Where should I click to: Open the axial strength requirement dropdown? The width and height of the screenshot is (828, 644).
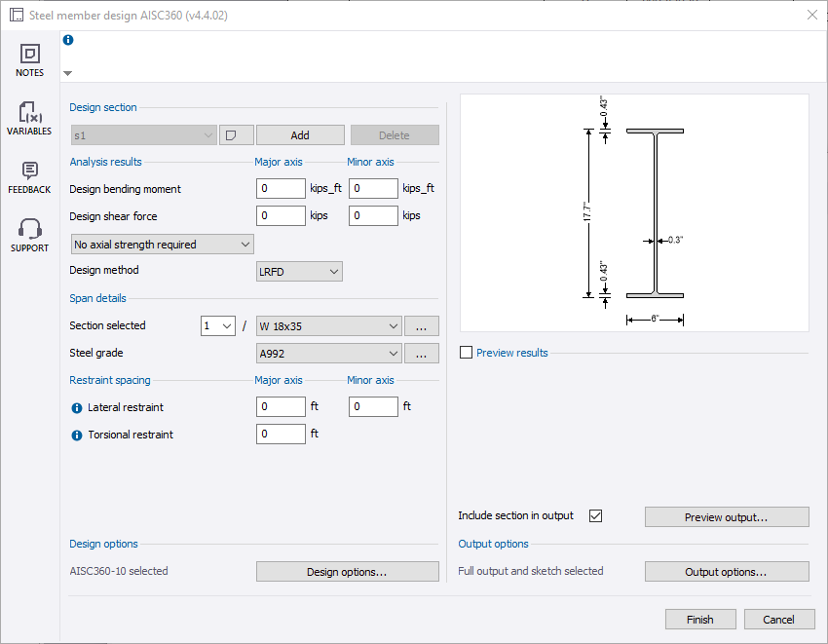click(162, 244)
